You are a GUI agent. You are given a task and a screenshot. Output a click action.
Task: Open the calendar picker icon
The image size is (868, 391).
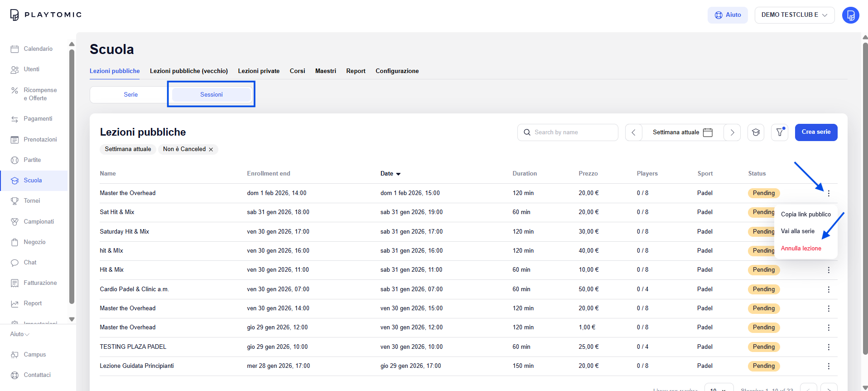708,132
